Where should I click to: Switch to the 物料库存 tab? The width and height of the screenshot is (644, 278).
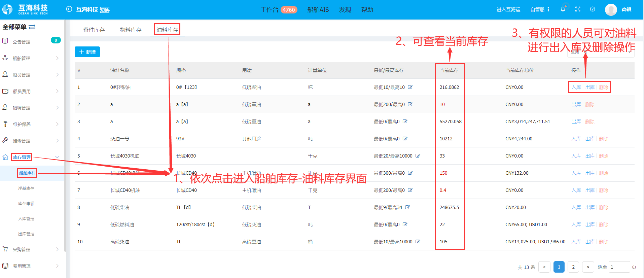pos(131,30)
